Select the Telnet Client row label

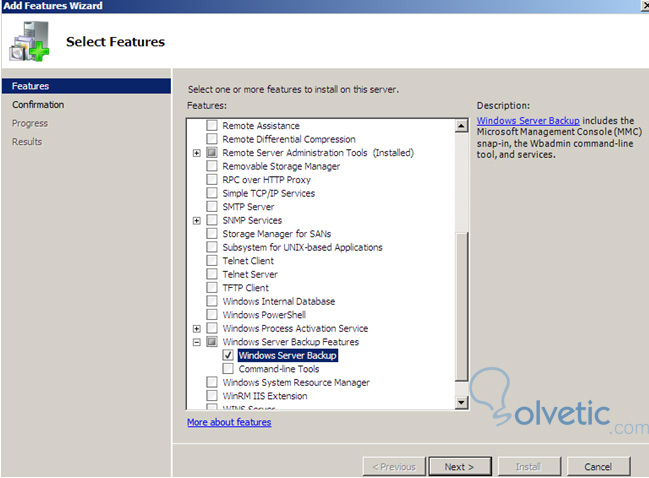coord(248,261)
